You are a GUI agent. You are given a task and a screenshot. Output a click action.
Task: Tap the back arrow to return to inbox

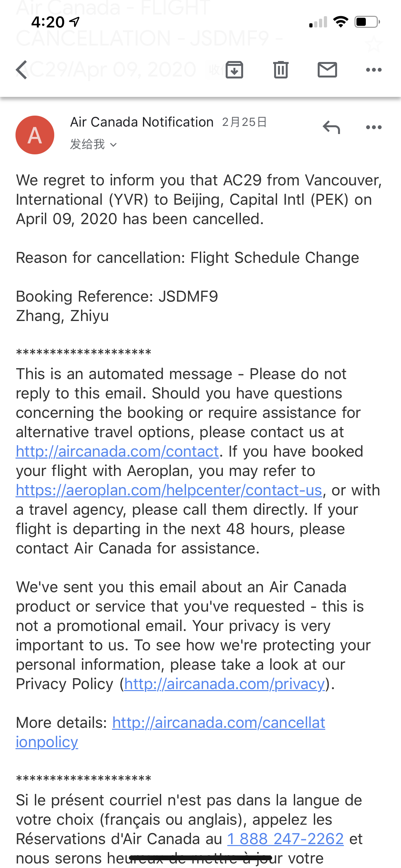[x=22, y=70]
